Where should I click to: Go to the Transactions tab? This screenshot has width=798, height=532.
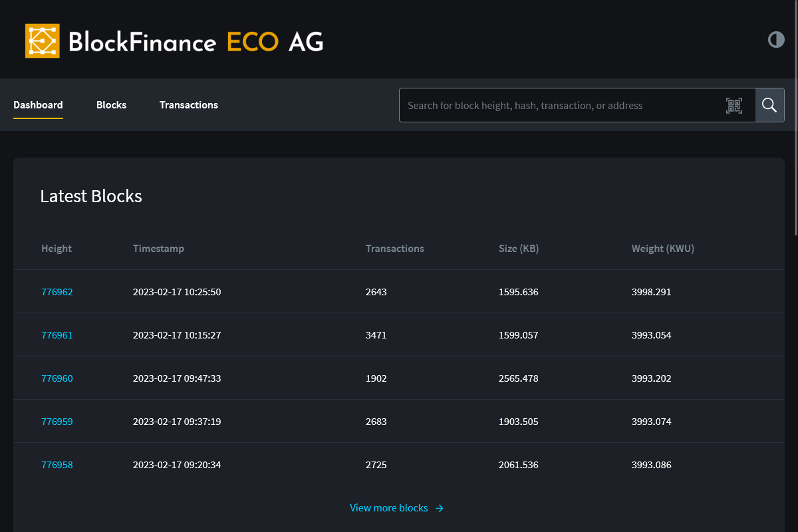tap(189, 105)
